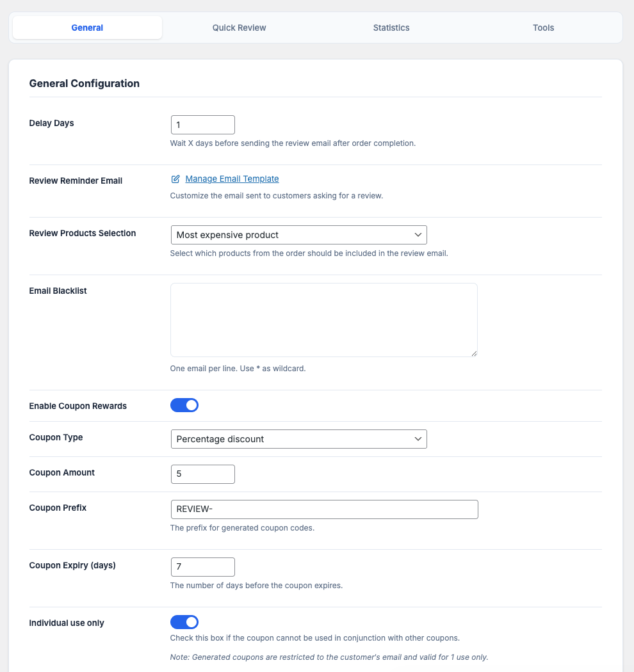
Task: Click into the Coupon Prefix field
Action: [323, 509]
